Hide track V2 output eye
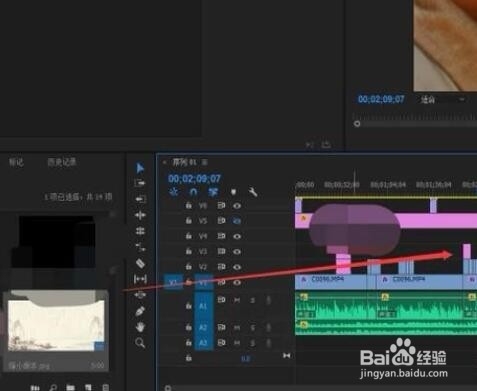The width and height of the screenshot is (477, 391). (237, 267)
